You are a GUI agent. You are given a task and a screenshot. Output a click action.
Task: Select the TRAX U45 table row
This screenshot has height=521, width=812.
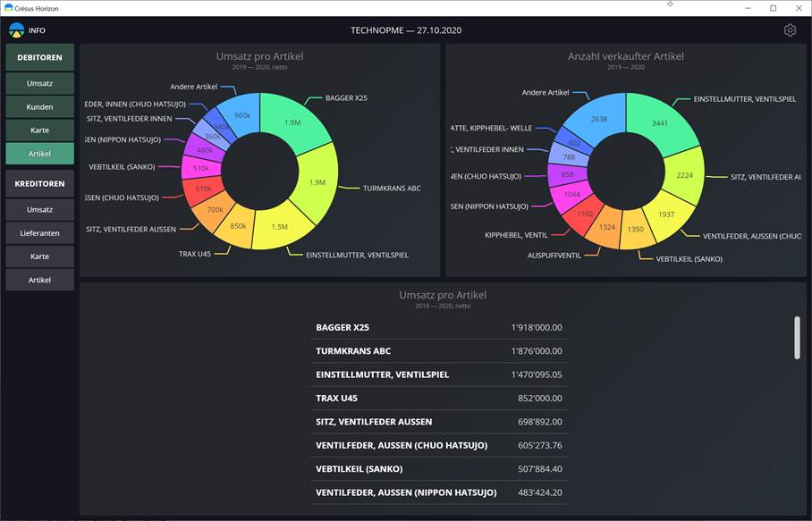pos(438,398)
